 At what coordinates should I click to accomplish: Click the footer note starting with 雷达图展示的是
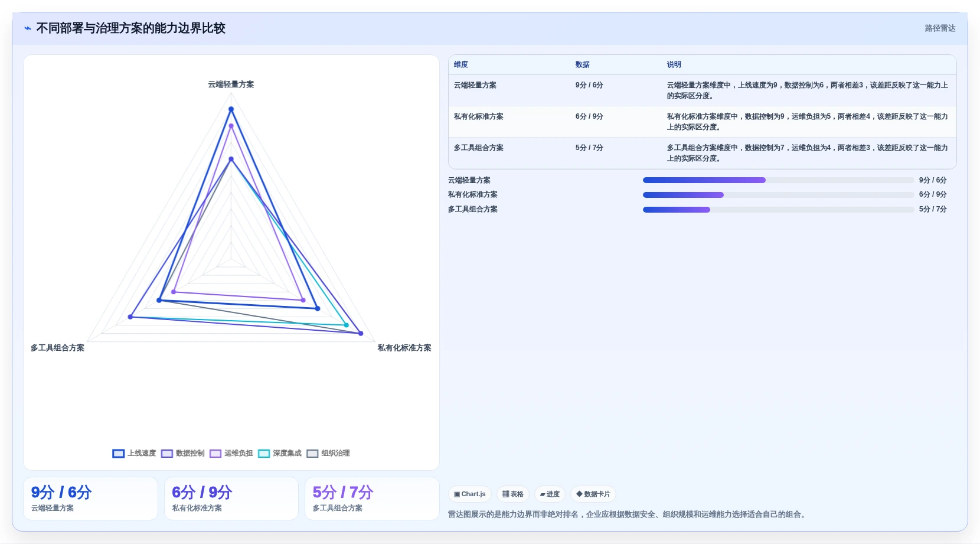(628, 514)
